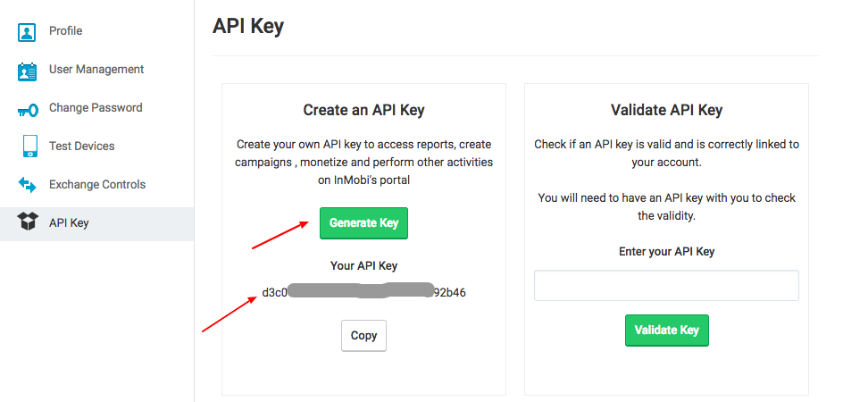Click the Exchange Controls arrows icon
Viewport: 868px width, 402px height.
27,185
